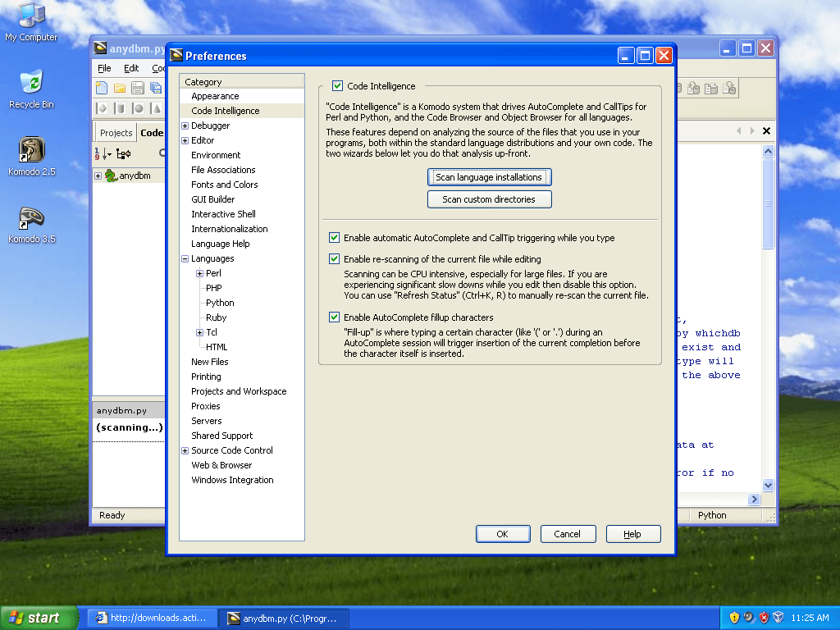Click the SCC icon with two documents
The image size is (840, 630).
click(x=711, y=89)
